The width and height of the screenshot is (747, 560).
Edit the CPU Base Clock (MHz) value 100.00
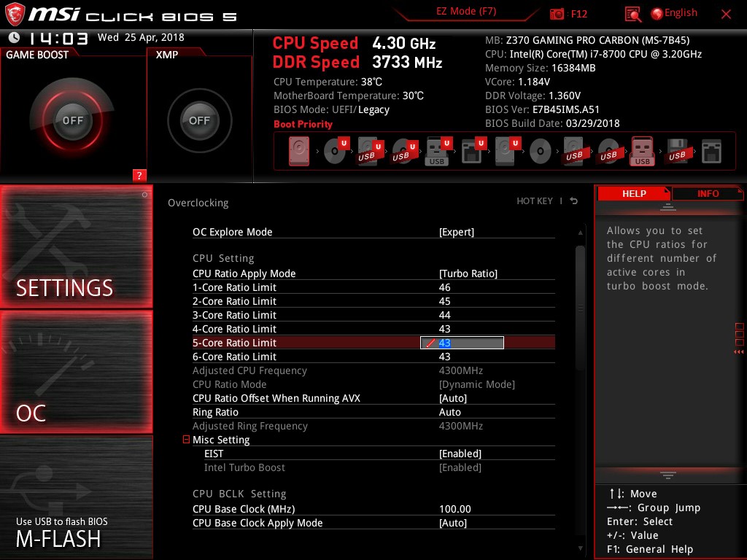(x=455, y=509)
